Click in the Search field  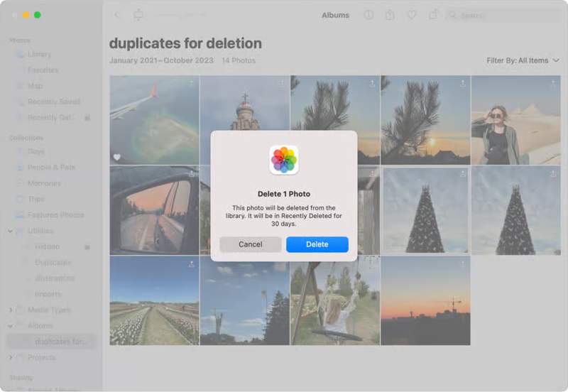pyautogui.click(x=508, y=15)
